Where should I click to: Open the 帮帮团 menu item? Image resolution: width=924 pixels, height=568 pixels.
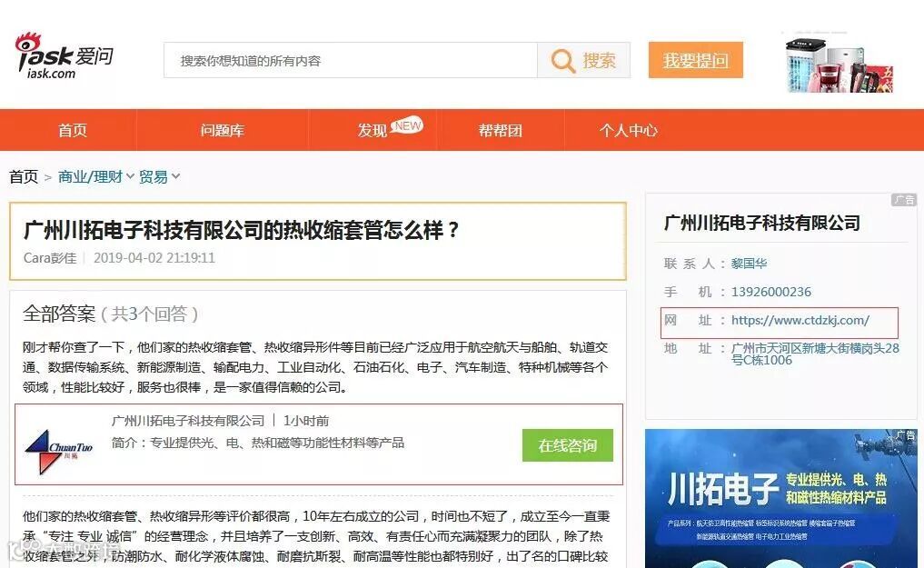[501, 130]
